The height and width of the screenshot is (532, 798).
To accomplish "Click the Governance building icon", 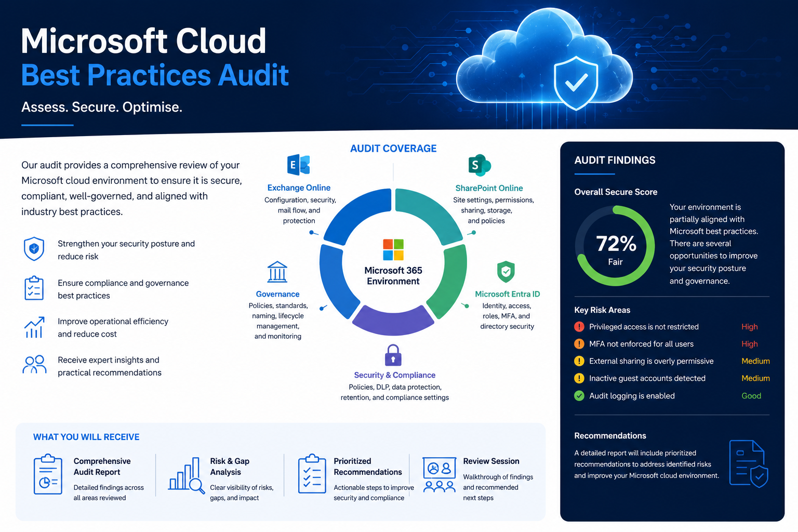I will pyautogui.click(x=277, y=272).
